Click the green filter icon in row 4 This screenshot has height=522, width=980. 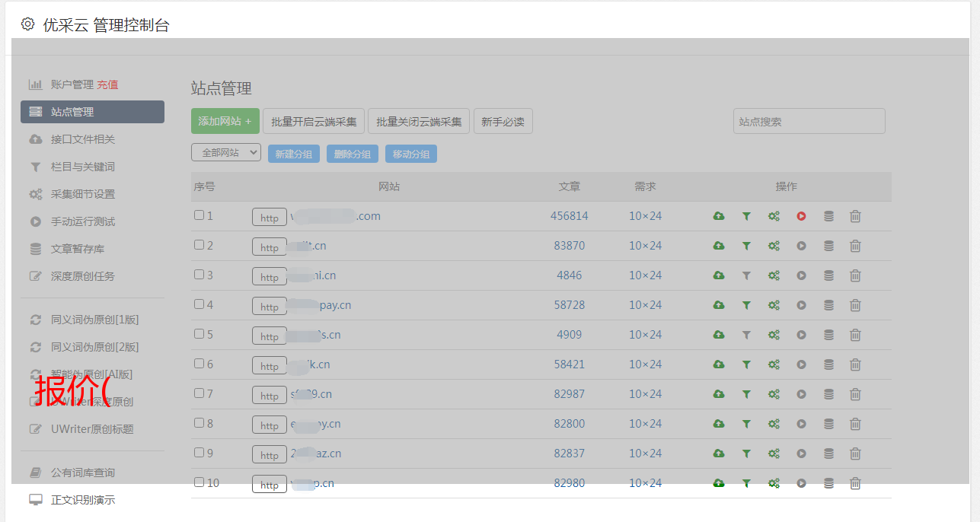[746, 306]
